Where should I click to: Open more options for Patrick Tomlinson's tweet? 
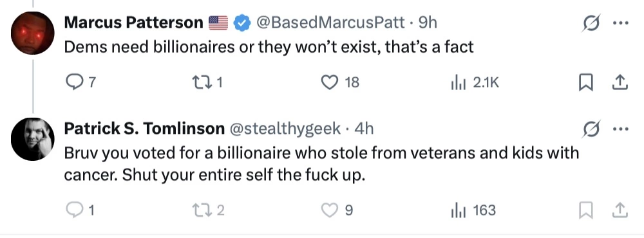tap(620, 129)
